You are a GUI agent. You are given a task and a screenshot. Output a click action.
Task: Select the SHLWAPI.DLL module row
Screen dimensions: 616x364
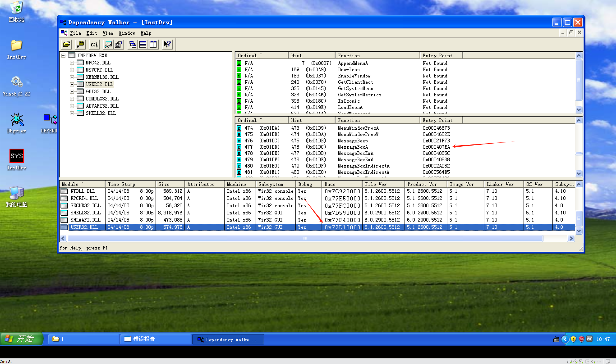click(x=86, y=220)
